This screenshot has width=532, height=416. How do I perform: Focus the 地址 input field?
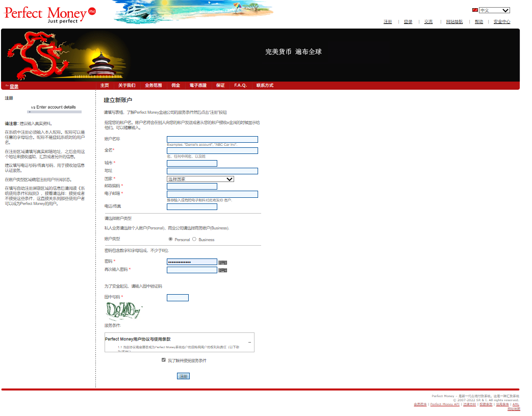[x=212, y=171]
